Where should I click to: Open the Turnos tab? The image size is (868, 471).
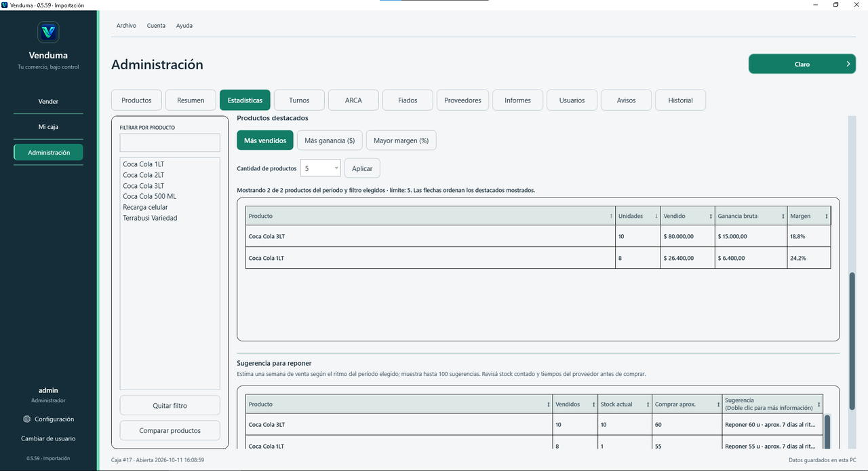click(299, 100)
